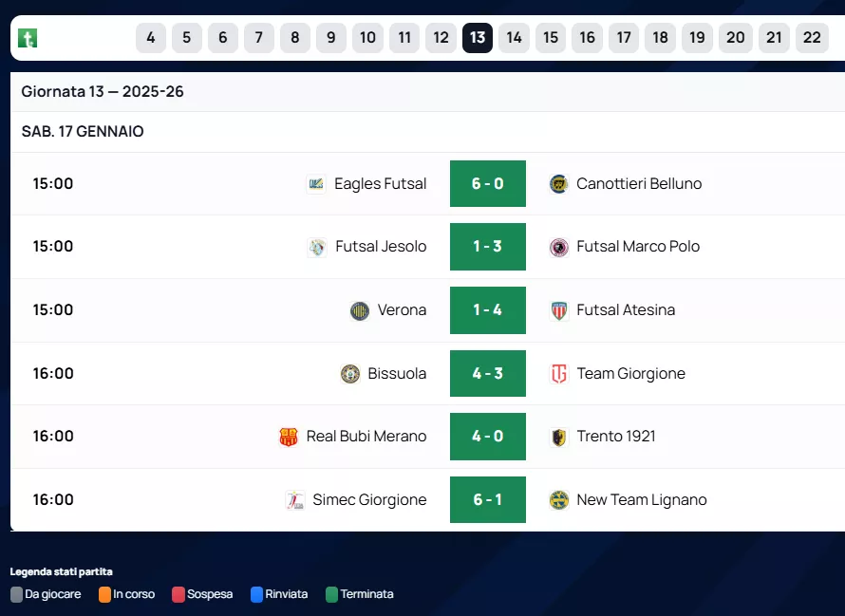Click the Eagles Futsal team crest
Screen dimensions: 845x616
316,184
